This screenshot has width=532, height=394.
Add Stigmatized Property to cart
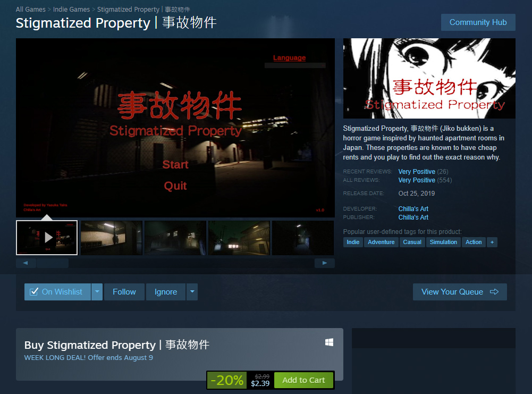pos(303,380)
